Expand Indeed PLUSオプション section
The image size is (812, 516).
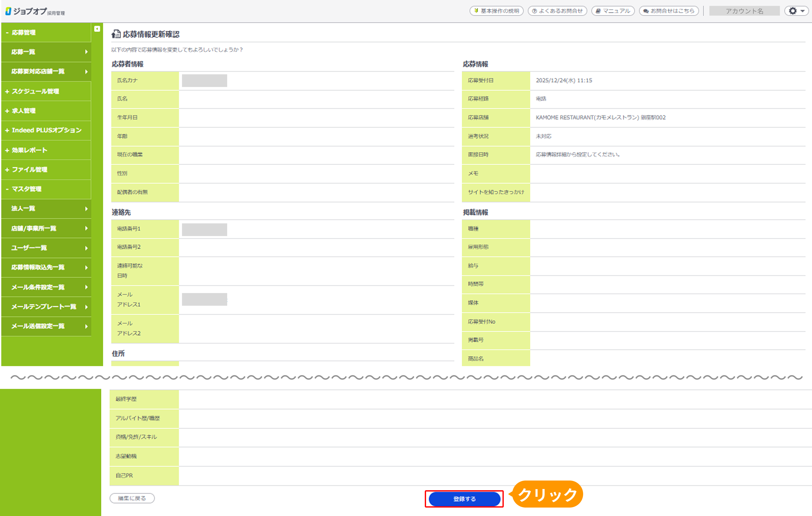(x=46, y=130)
